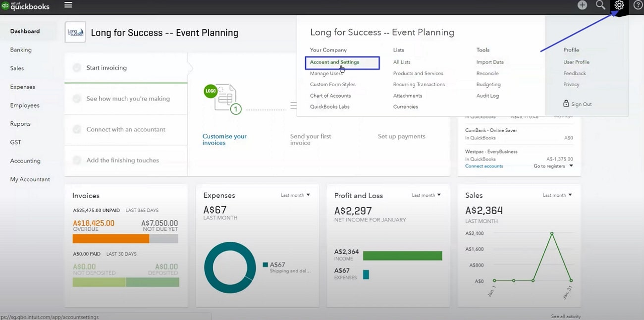644x320 pixels.
Task: Open Expenses Last month dropdown
Action: [295, 195]
